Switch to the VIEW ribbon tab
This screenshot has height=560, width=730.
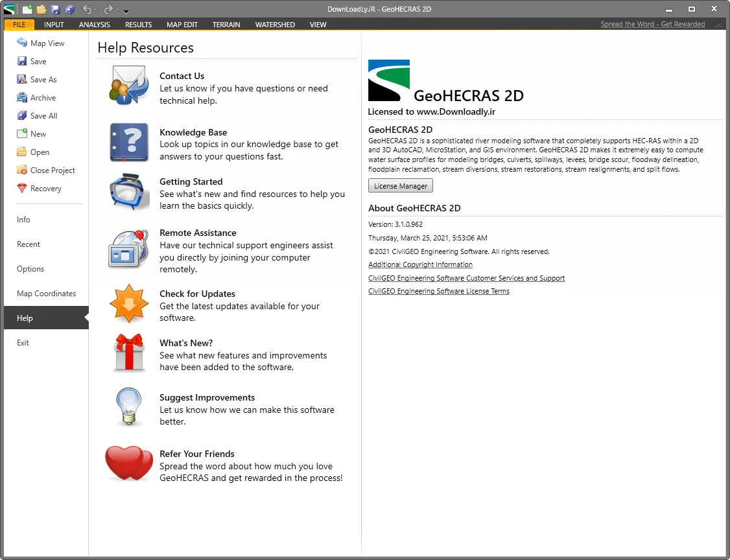pyautogui.click(x=318, y=25)
